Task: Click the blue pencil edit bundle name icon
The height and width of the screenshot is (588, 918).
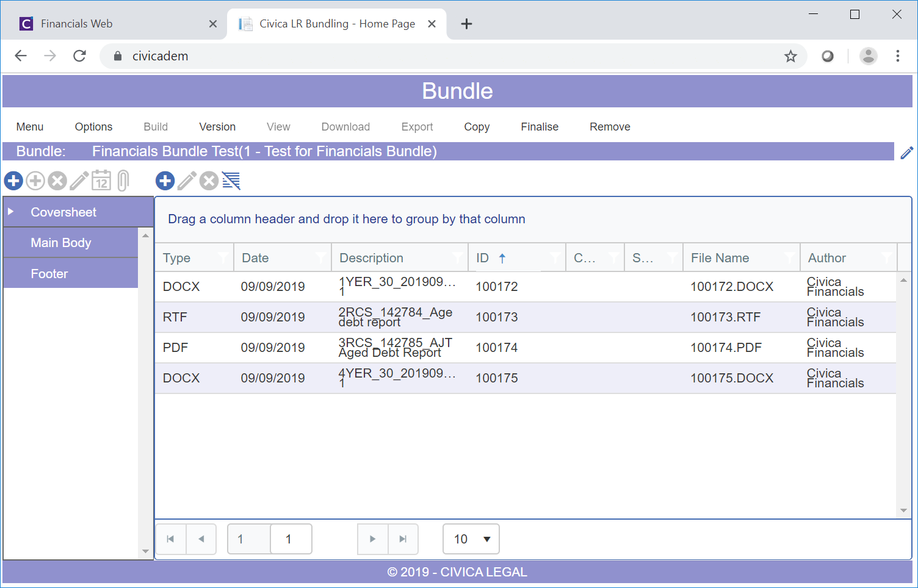Action: [907, 152]
